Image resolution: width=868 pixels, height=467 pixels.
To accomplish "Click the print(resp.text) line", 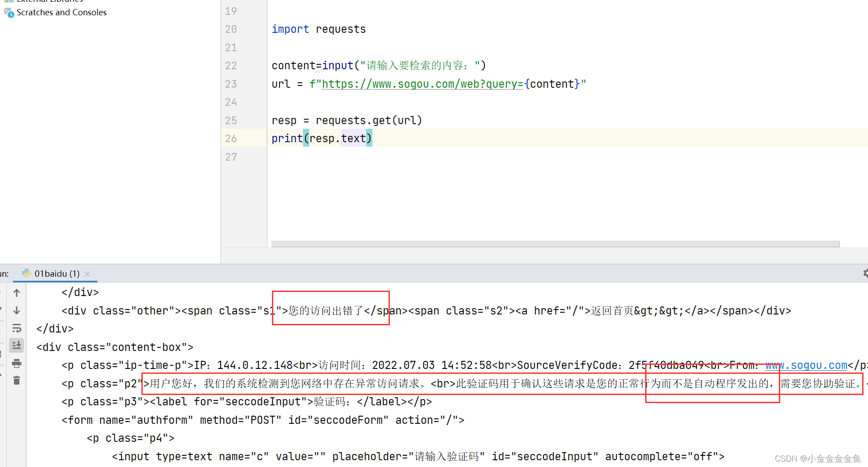I will (322, 139).
